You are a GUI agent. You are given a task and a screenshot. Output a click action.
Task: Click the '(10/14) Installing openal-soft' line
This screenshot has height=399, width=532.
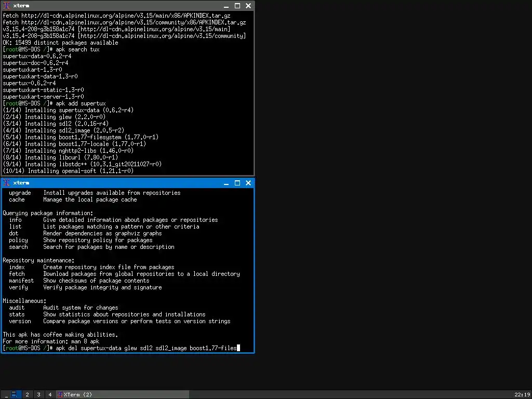68,171
